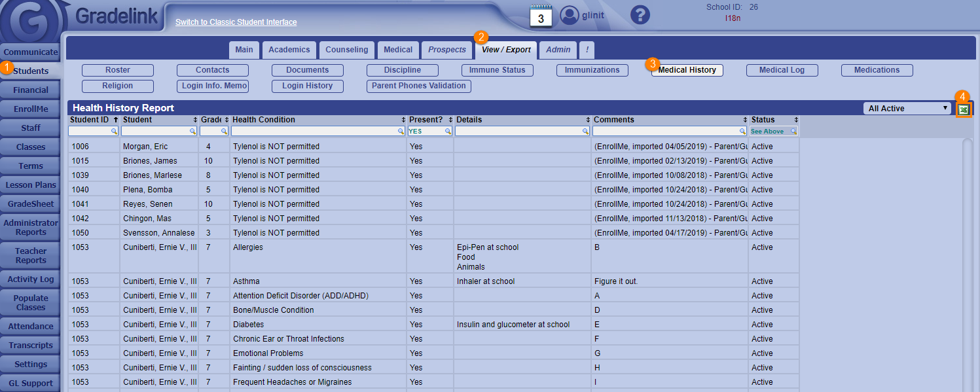Toggle sort on Health Condition column
Screen dimensions: 980x392
pos(403,120)
